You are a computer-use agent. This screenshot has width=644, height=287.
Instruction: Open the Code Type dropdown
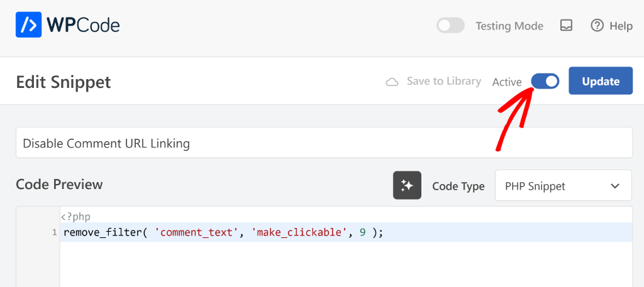click(563, 186)
